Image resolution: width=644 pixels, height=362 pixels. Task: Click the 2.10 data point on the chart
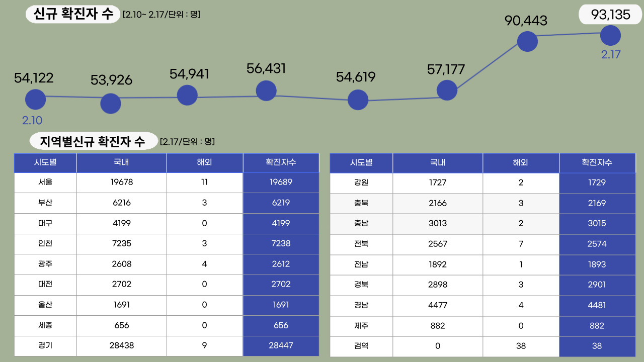tap(35, 99)
